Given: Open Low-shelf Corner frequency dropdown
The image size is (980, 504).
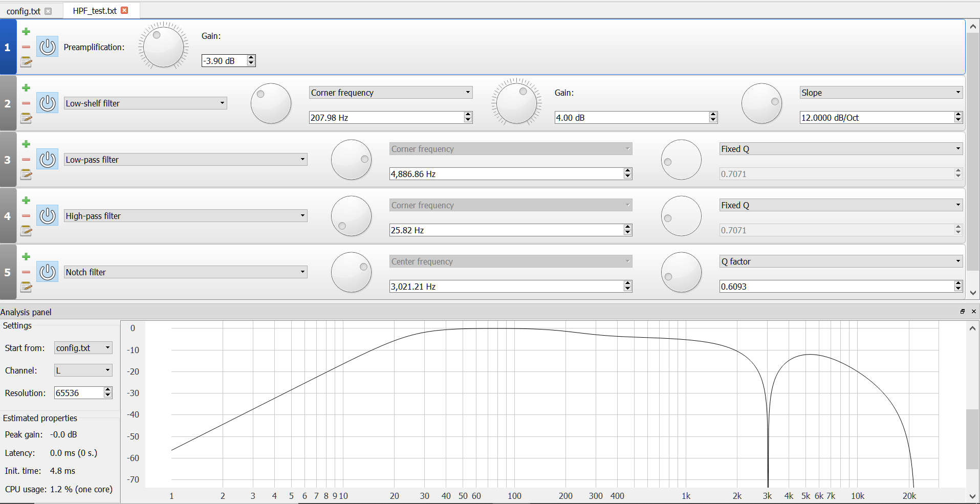Looking at the screenshot, I should (391, 93).
